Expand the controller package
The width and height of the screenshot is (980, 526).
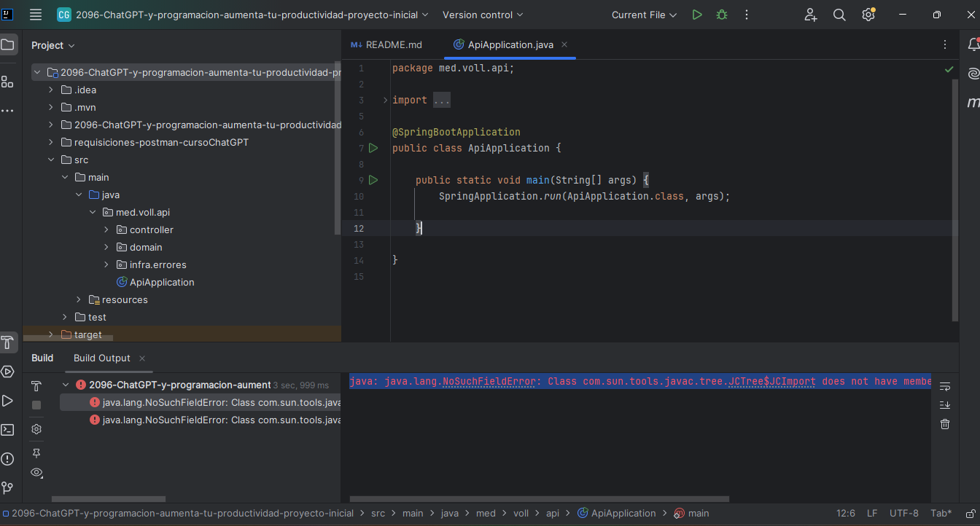pyautogui.click(x=106, y=229)
